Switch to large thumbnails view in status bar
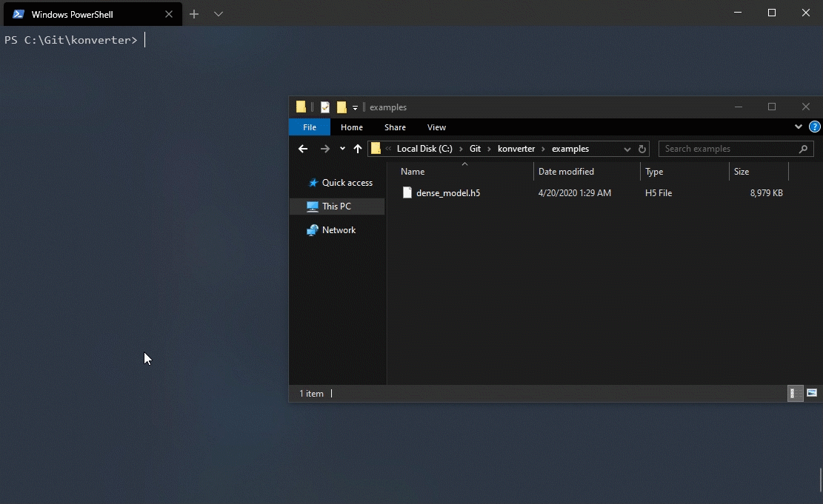The image size is (823, 504). pos(812,393)
